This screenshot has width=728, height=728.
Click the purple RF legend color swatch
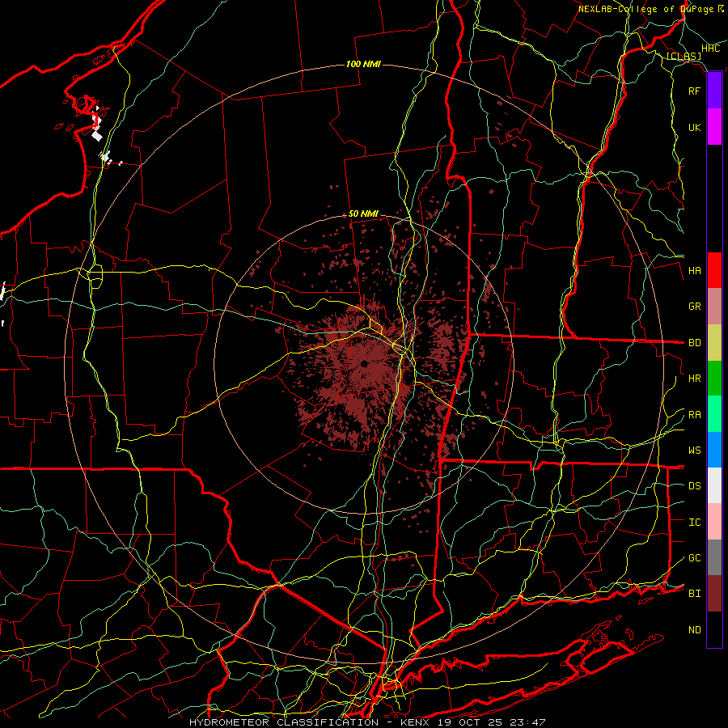click(714, 91)
